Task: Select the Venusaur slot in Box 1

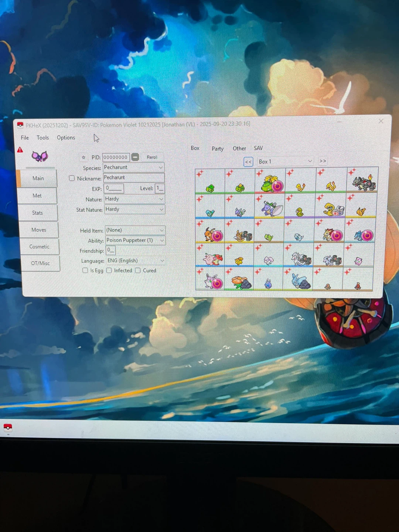Action: click(x=270, y=181)
